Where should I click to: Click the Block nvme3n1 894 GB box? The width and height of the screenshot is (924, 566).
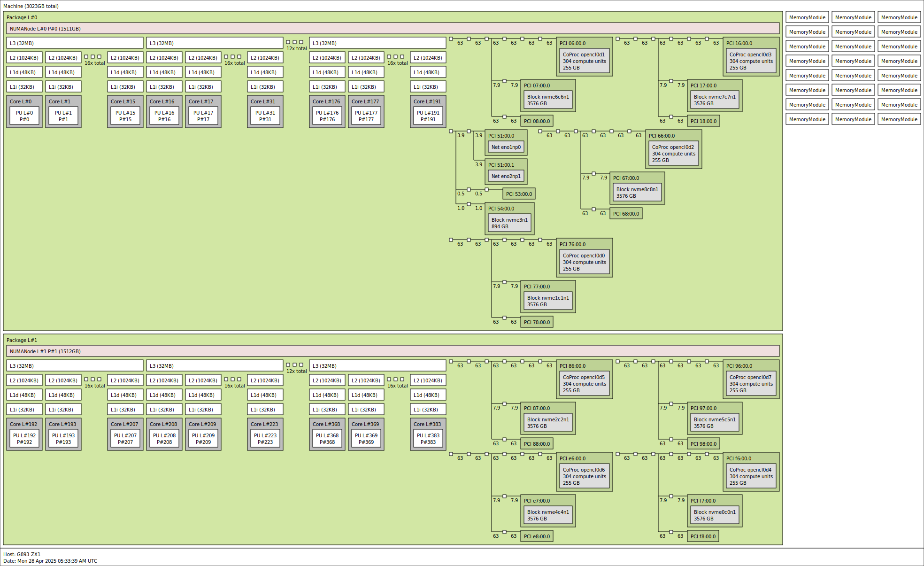click(x=509, y=223)
